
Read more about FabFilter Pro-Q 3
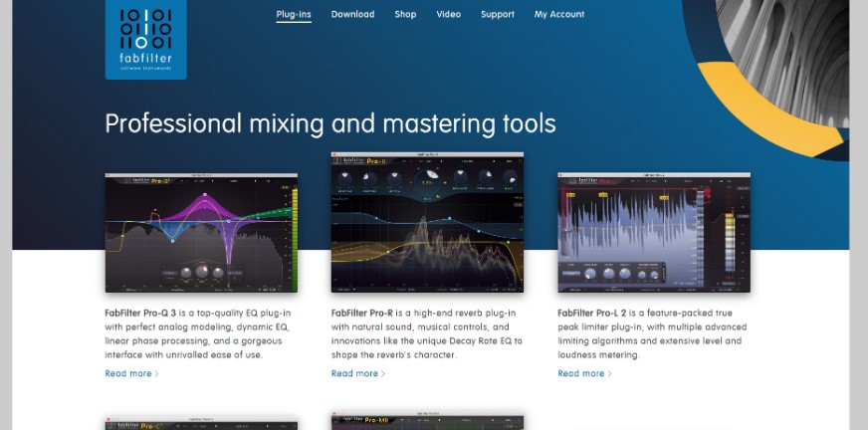(x=131, y=373)
